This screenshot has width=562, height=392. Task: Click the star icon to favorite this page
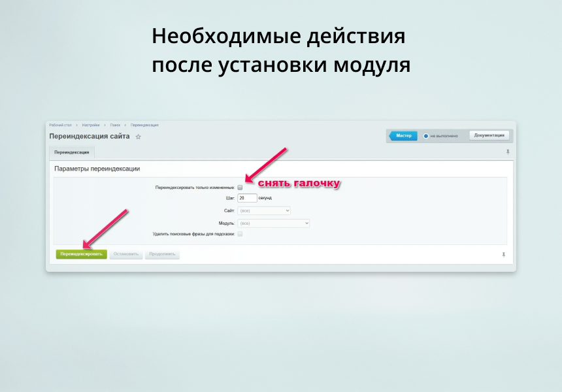137,137
